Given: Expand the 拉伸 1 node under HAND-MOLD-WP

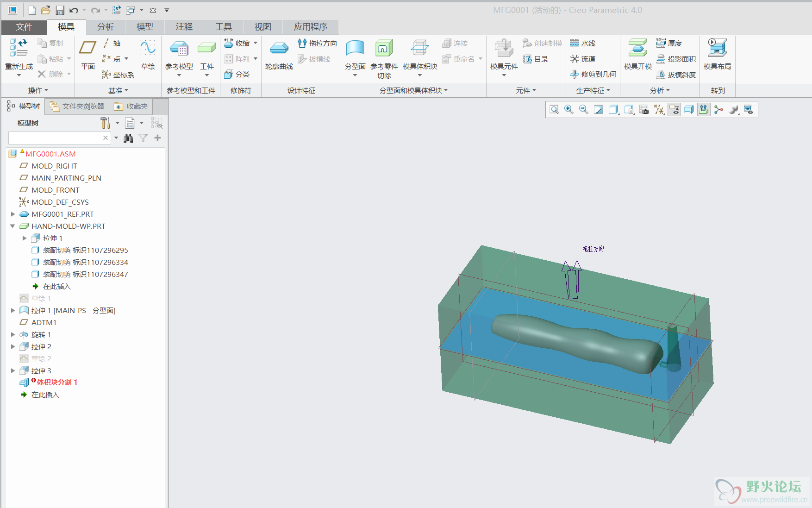Looking at the screenshot, I should coord(25,238).
